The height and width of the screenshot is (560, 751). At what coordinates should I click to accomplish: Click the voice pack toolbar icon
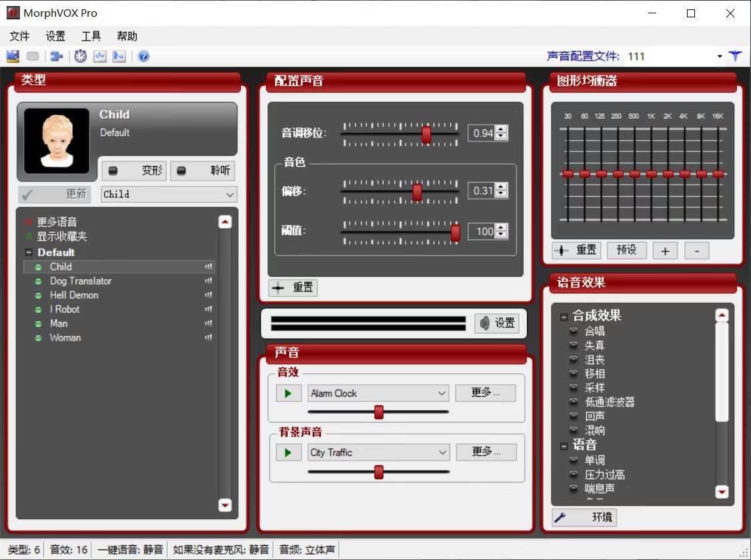120,56
